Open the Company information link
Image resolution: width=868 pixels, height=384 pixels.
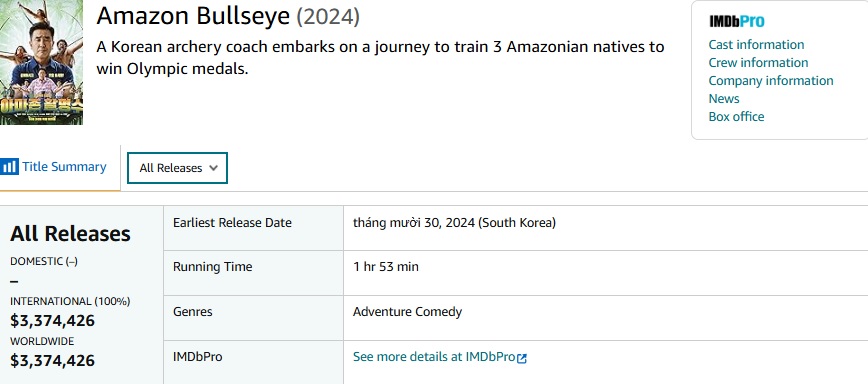pyautogui.click(x=771, y=81)
